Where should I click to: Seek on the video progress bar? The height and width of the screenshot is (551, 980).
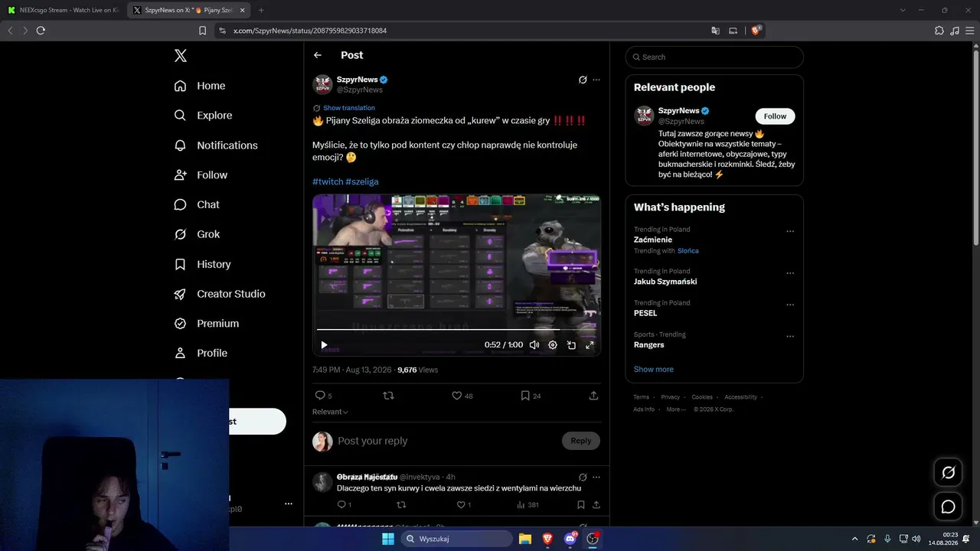(456, 330)
